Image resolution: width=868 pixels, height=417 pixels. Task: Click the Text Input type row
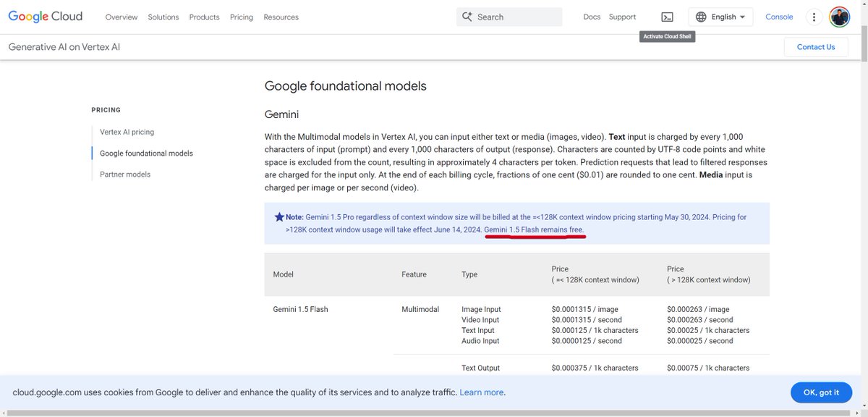[478, 330]
